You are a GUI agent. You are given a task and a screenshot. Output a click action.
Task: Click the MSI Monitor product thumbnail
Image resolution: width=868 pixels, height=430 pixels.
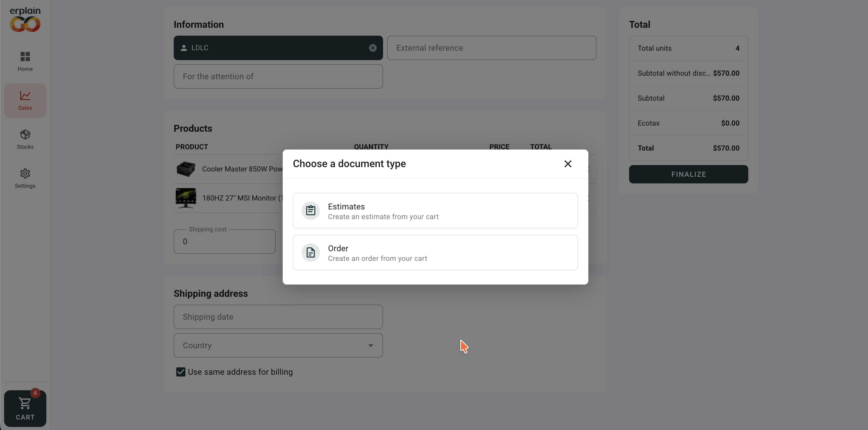tap(186, 198)
